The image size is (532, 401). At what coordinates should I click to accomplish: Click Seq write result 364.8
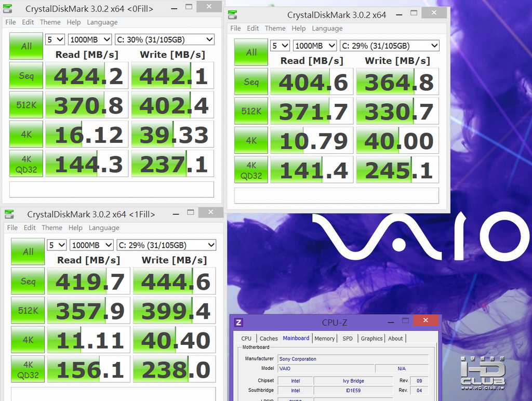click(397, 82)
